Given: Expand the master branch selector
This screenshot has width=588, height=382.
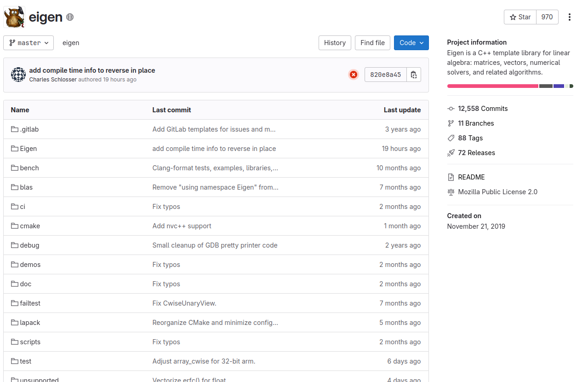Looking at the screenshot, I should pyautogui.click(x=29, y=43).
